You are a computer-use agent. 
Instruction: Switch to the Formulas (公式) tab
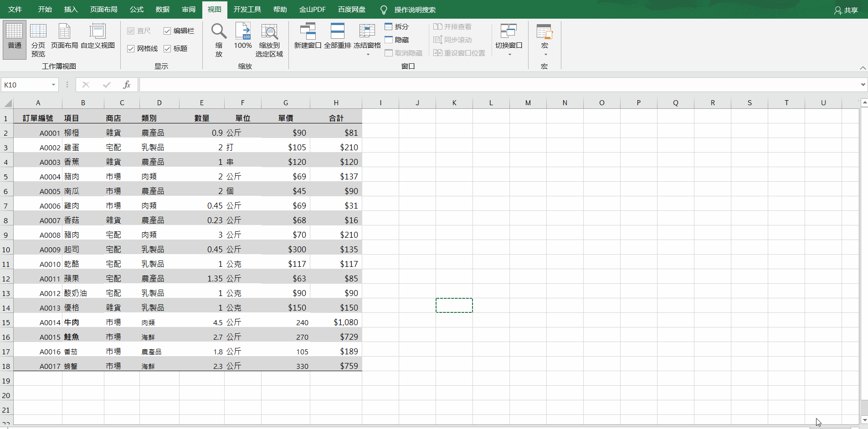click(136, 10)
